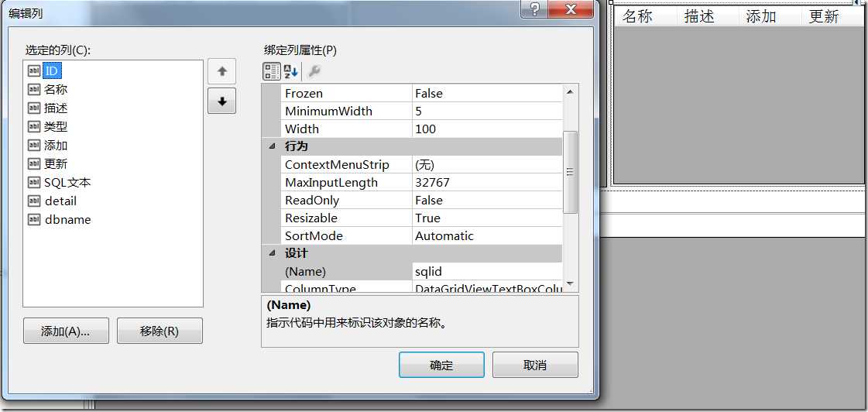The height and width of the screenshot is (412, 868).
Task: Edit the (Name) value sqlid
Action: point(487,271)
